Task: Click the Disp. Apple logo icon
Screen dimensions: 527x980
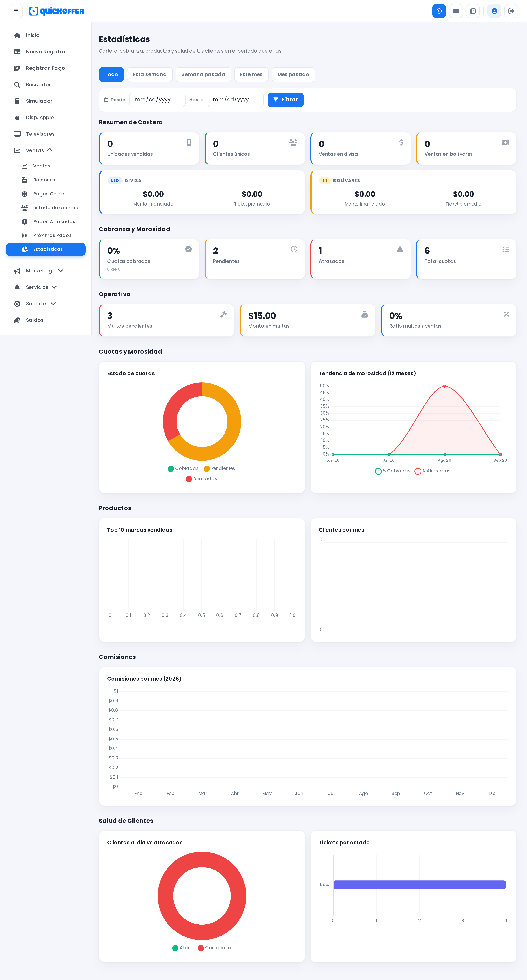Action: click(17, 118)
